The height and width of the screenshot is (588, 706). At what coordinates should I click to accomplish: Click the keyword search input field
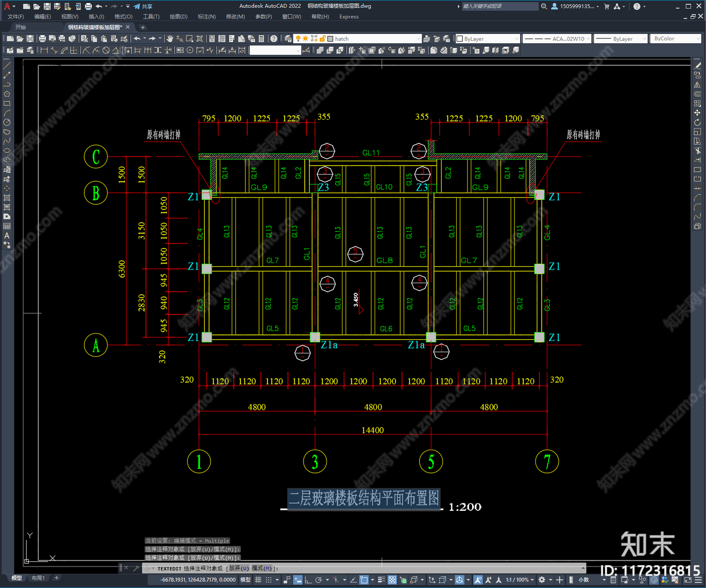coord(500,6)
